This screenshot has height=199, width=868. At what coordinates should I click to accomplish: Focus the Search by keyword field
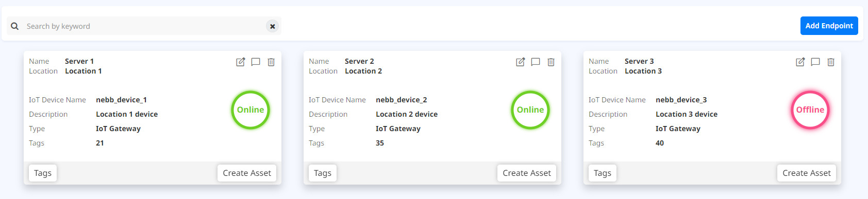(144, 26)
